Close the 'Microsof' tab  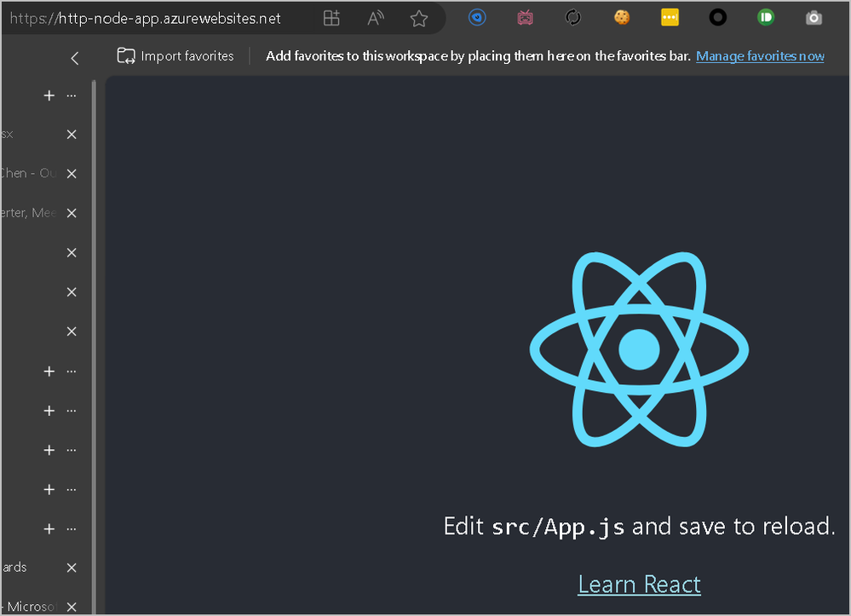tap(72, 607)
